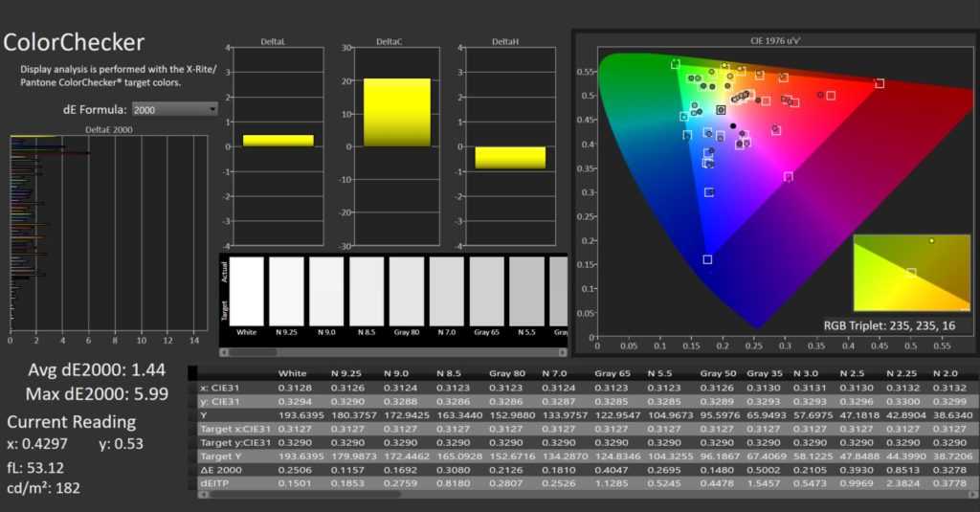Click the yellow zoomed inset above RGB Triplet
Screen dimensions: 980x512
pos(911,273)
